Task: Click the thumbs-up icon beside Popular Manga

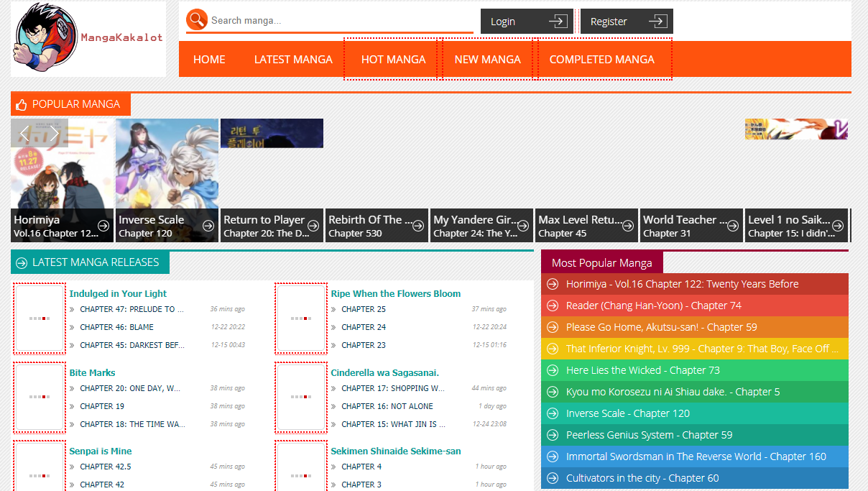Action: point(21,104)
